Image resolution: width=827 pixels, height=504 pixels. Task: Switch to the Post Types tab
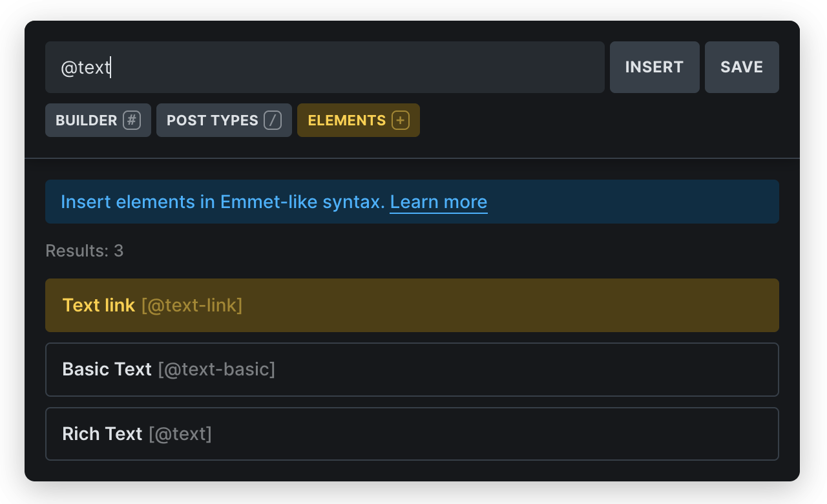[213, 120]
